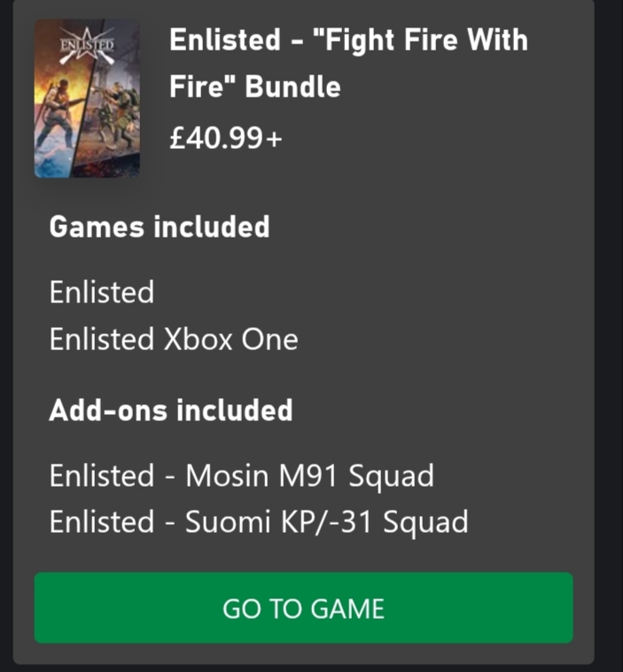Viewport: 623px width, 672px height.
Task: Click the KP/-31 text in add-ons list
Action: pyautogui.click(x=343, y=522)
